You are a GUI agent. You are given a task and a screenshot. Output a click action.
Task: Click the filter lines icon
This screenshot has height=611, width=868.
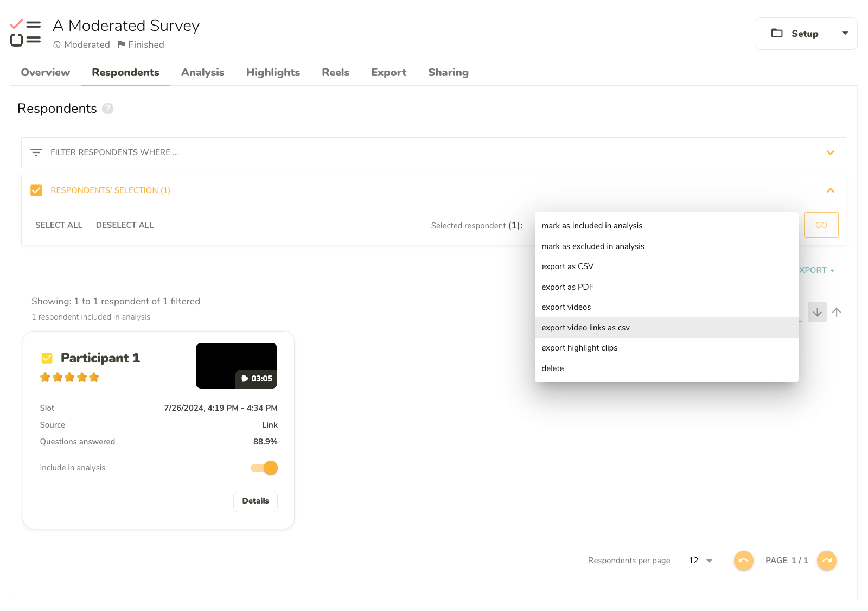pos(36,152)
